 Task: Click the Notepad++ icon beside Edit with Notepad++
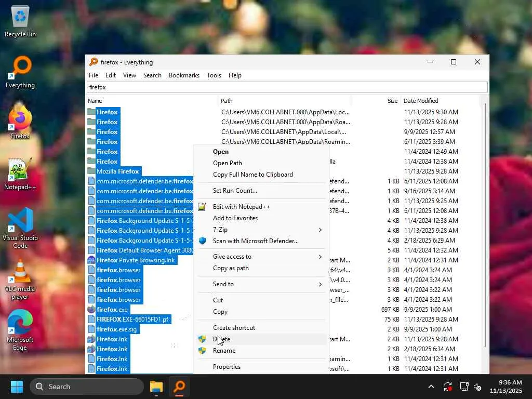point(202,207)
